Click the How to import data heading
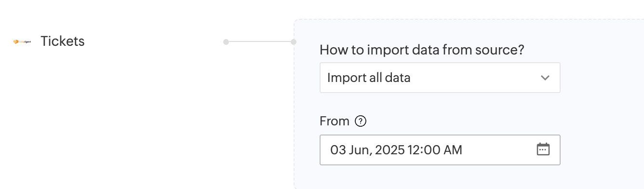 (422, 50)
